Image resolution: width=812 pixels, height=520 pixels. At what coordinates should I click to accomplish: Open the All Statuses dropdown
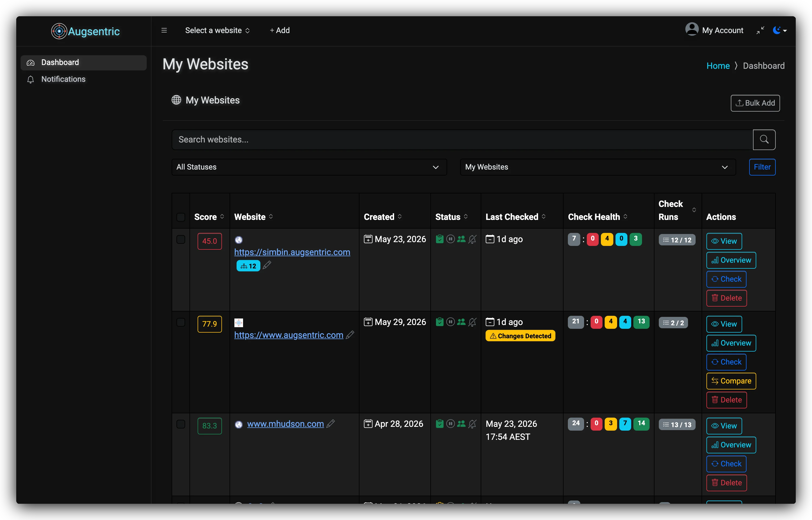pos(309,167)
